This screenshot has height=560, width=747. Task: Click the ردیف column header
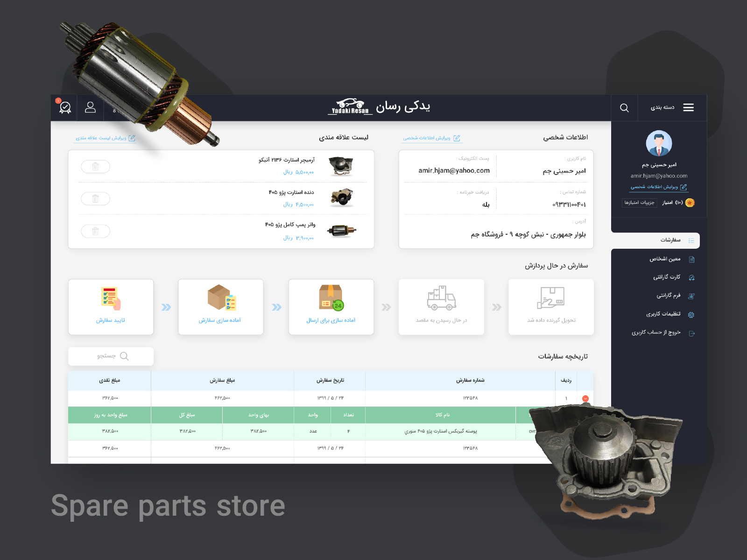pos(566,380)
